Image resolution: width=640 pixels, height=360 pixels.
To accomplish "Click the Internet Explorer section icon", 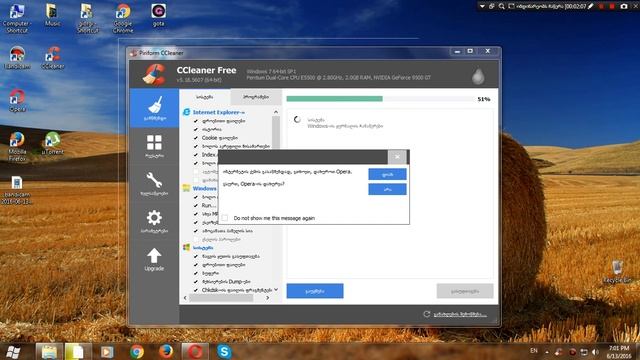I will [x=187, y=112].
